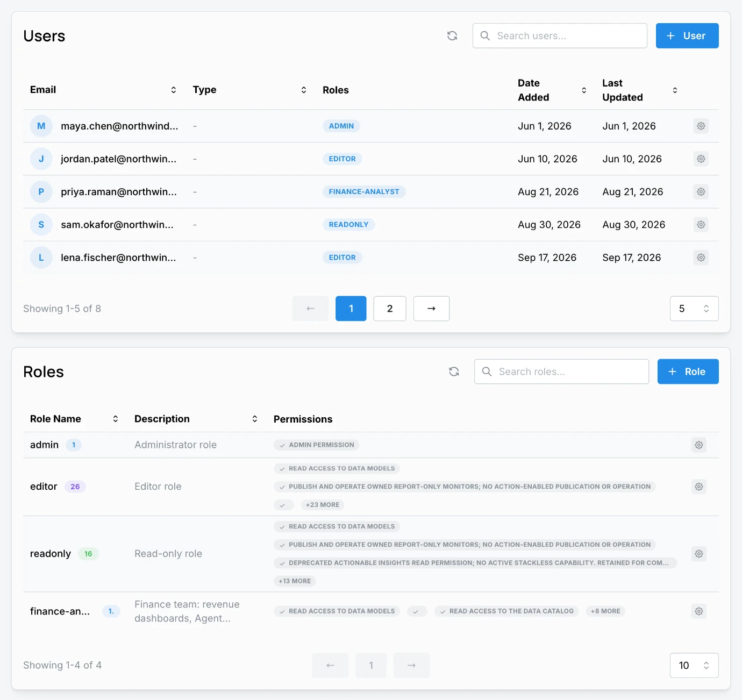This screenshot has width=742, height=700.
Task: Click editor's user count badge 26
Action: [x=75, y=487]
